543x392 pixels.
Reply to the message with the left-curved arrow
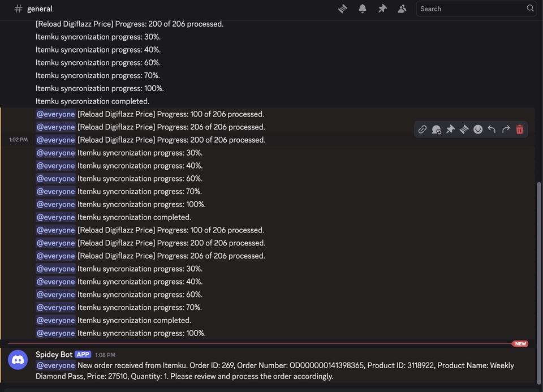(492, 130)
